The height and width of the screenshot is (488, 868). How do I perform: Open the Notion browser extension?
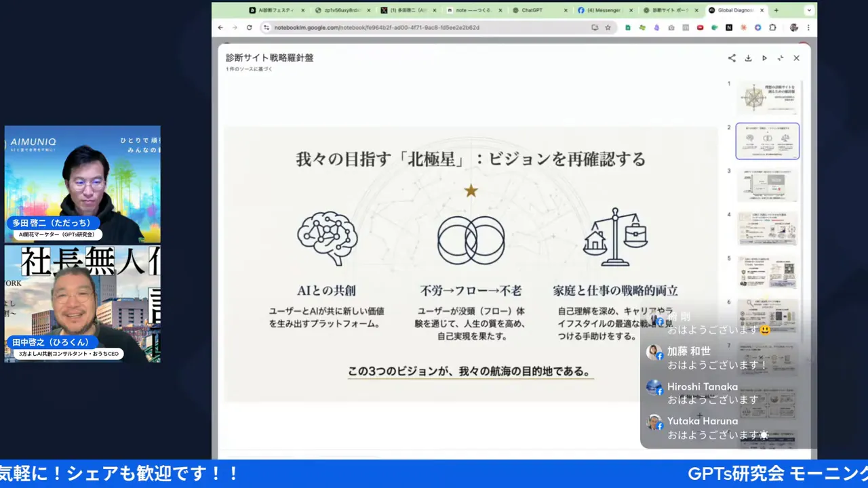pos(728,28)
